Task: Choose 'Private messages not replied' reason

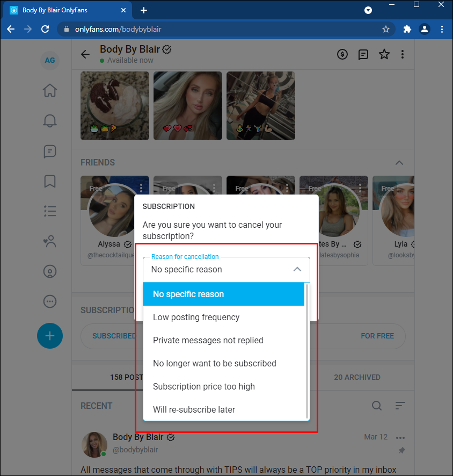Action: click(223, 340)
